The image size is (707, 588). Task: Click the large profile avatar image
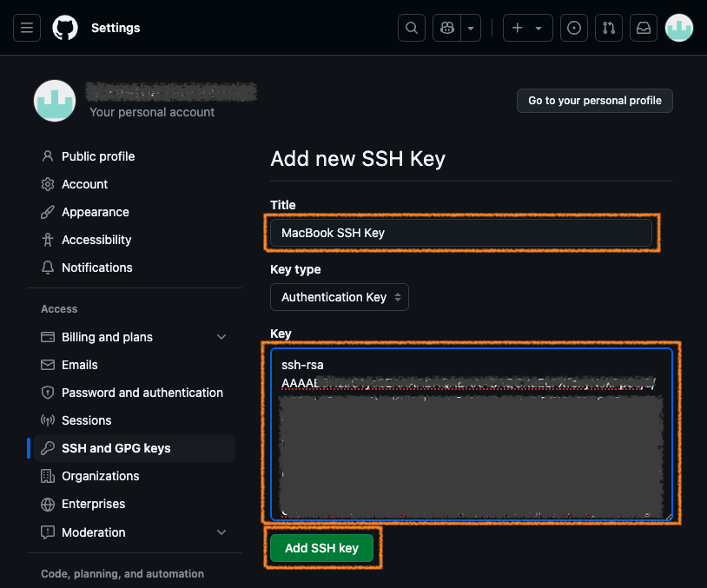[x=55, y=101]
